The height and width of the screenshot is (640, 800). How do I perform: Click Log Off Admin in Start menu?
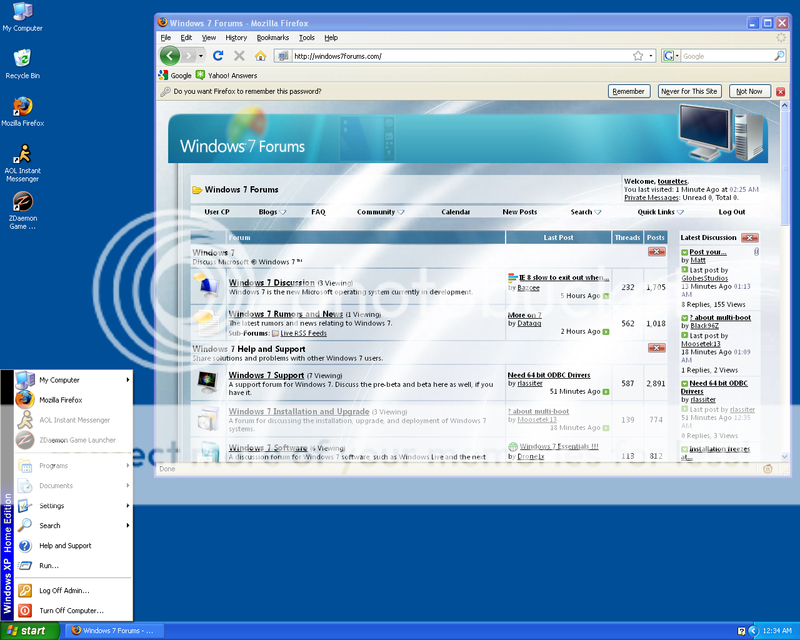[73, 590]
